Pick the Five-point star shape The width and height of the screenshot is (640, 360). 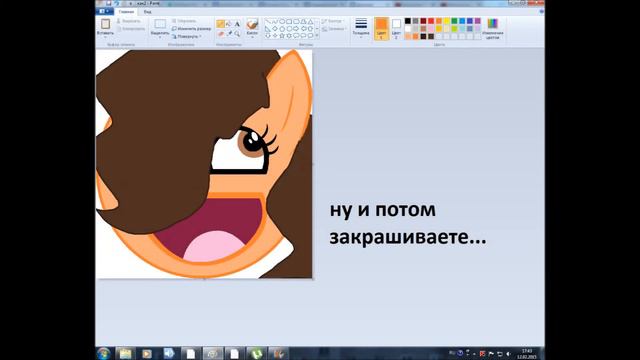(x=282, y=36)
